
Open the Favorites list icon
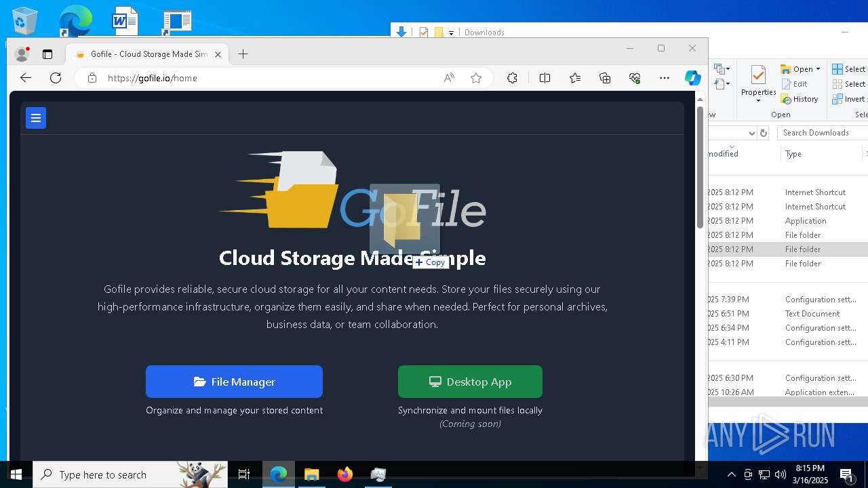pos(575,78)
